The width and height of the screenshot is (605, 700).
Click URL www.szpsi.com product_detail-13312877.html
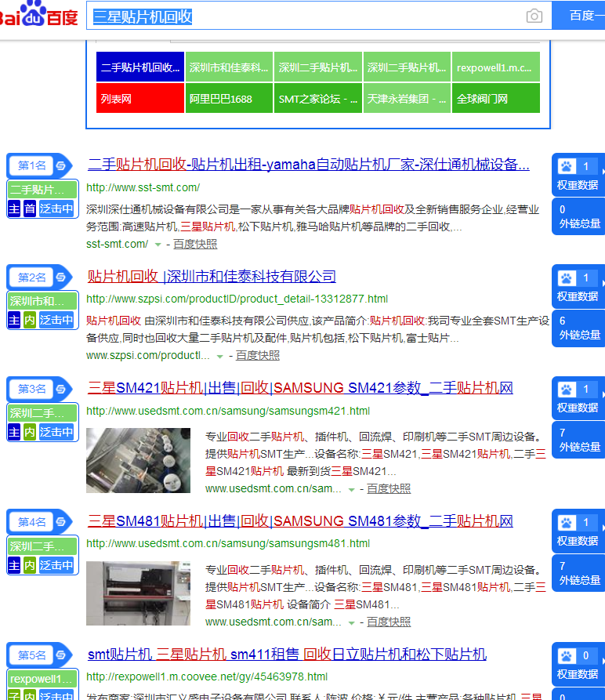click(x=237, y=299)
